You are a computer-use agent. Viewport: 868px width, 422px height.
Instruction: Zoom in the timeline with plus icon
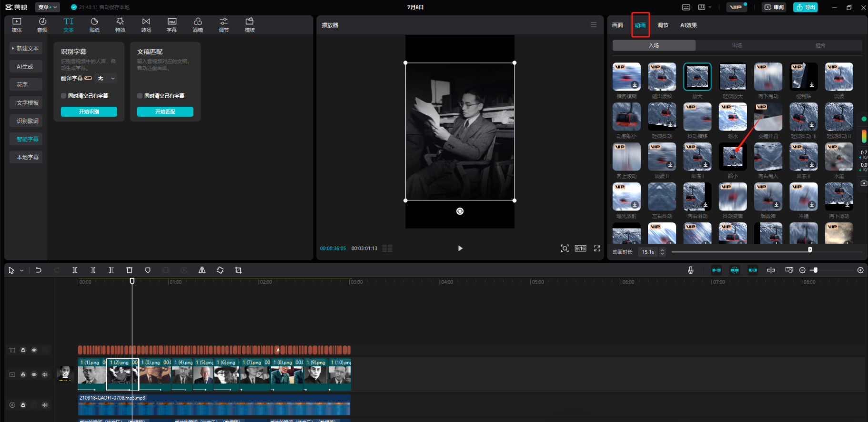coord(860,270)
